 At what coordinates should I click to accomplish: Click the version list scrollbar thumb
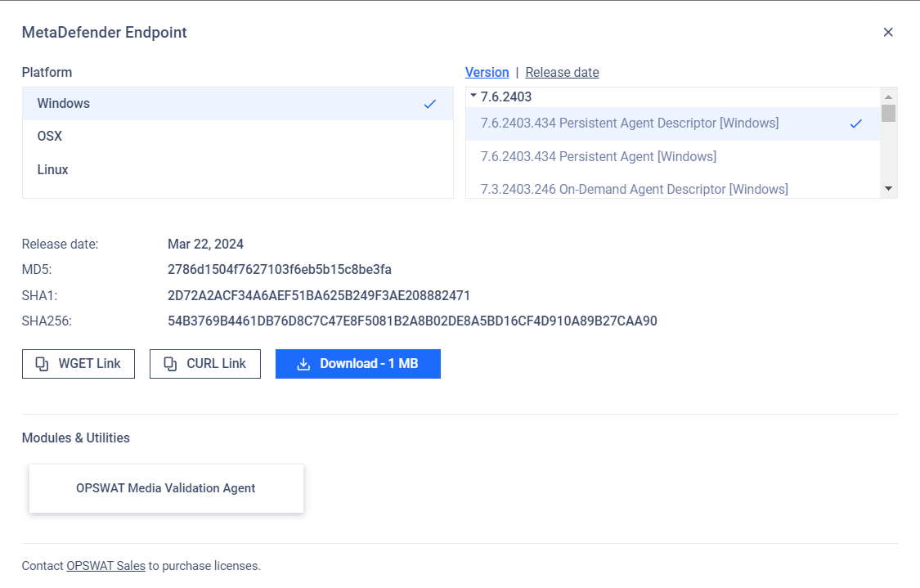tap(888, 113)
